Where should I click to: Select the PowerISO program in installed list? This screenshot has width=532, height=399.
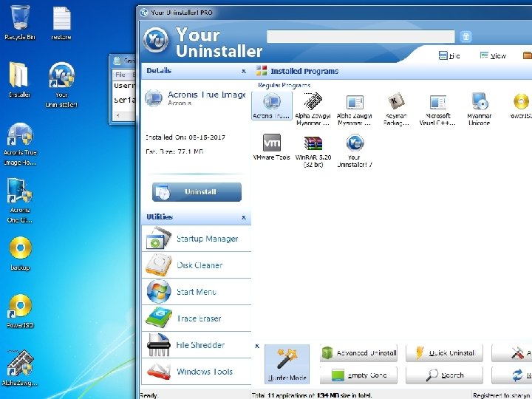click(520, 106)
